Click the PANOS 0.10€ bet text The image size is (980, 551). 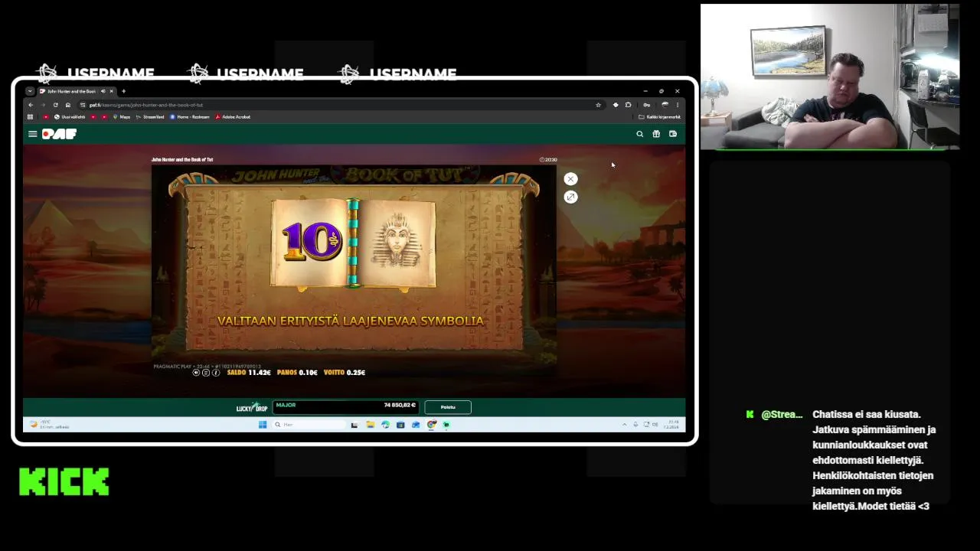click(x=297, y=373)
